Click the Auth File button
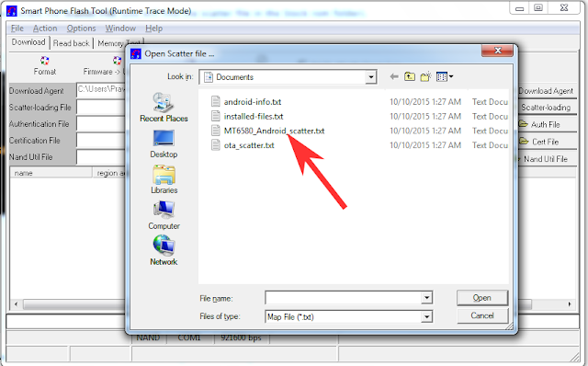Image resolution: width=588 pixels, height=366 pixels. 546,125
